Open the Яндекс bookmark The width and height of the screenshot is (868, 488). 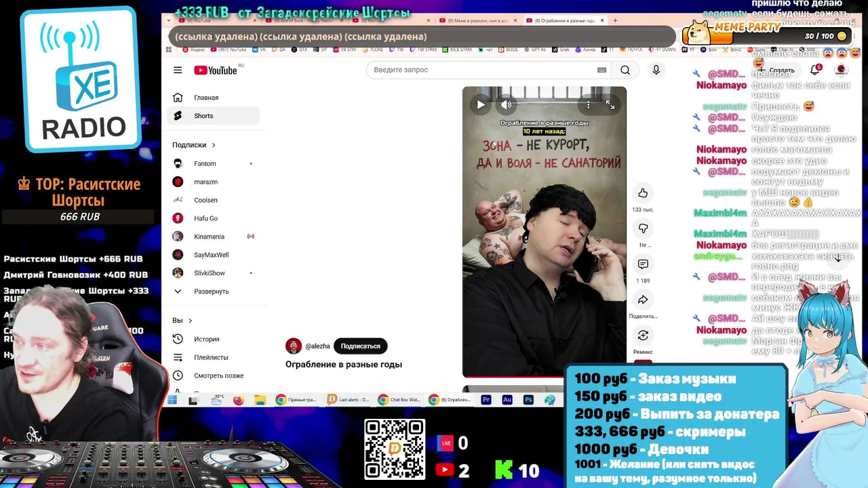click(x=193, y=49)
